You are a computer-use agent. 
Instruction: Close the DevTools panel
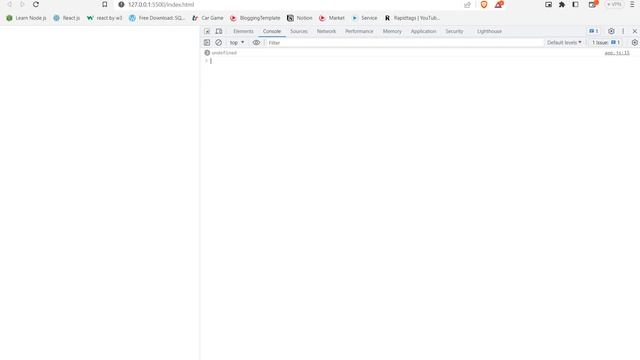[x=635, y=31]
